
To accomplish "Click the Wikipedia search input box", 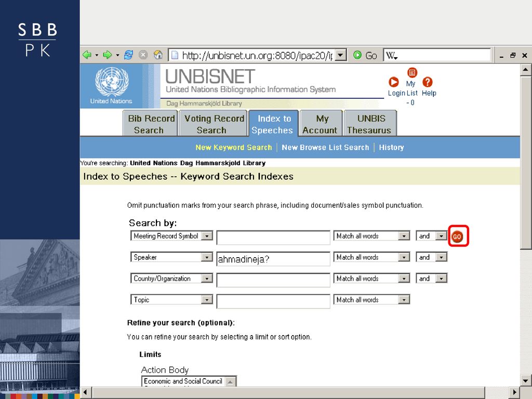I will 444,55.
